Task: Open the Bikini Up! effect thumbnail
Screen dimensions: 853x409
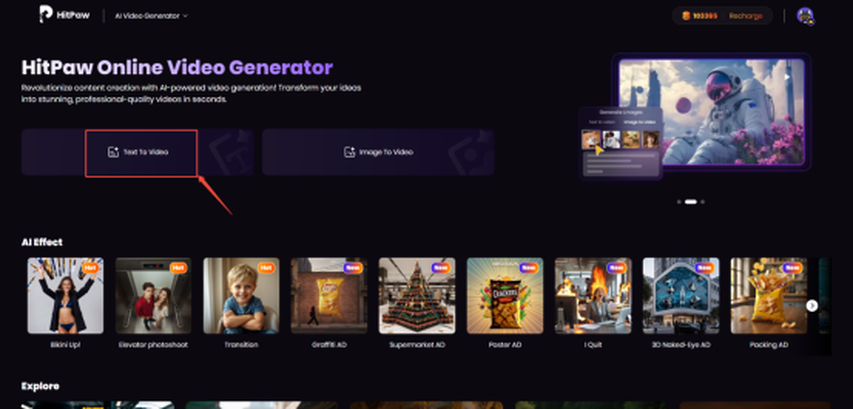Action: tap(65, 295)
